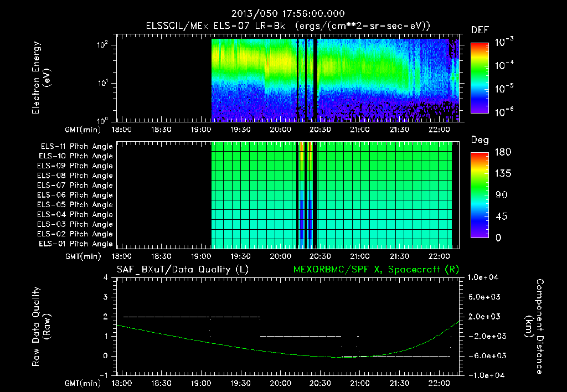
Task: Click ELS-11 Pitch Angle row label
Action: pyautogui.click(x=76, y=147)
